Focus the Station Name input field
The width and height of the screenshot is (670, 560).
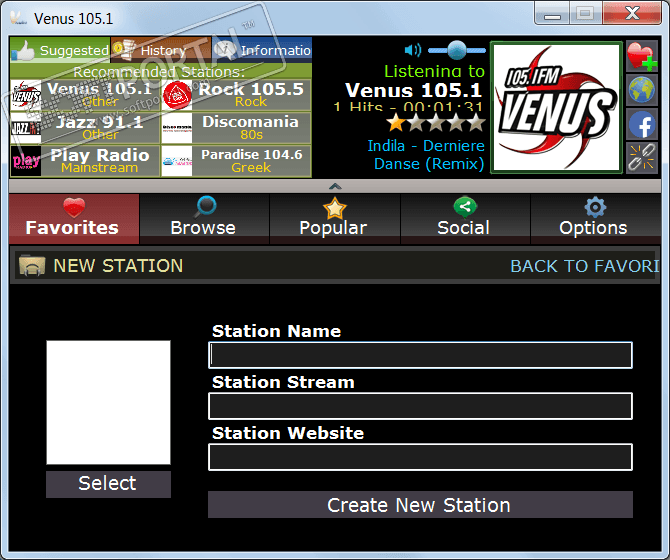point(420,355)
